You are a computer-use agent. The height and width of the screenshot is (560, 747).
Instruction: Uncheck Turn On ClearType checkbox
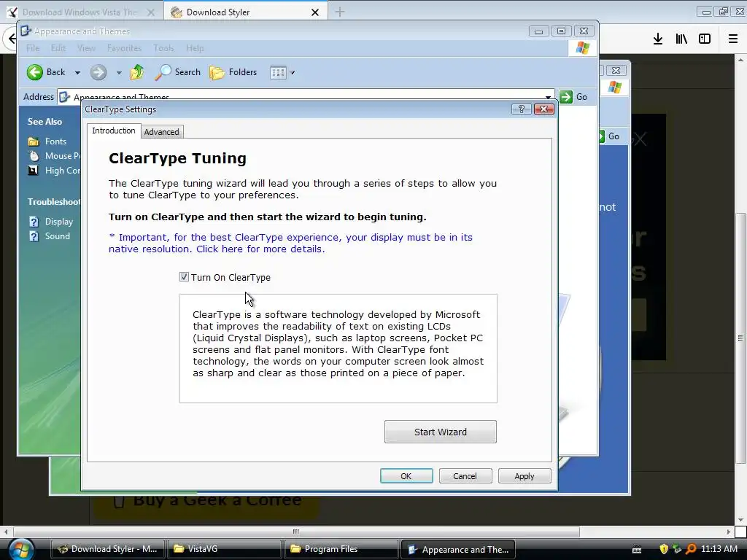tap(184, 276)
